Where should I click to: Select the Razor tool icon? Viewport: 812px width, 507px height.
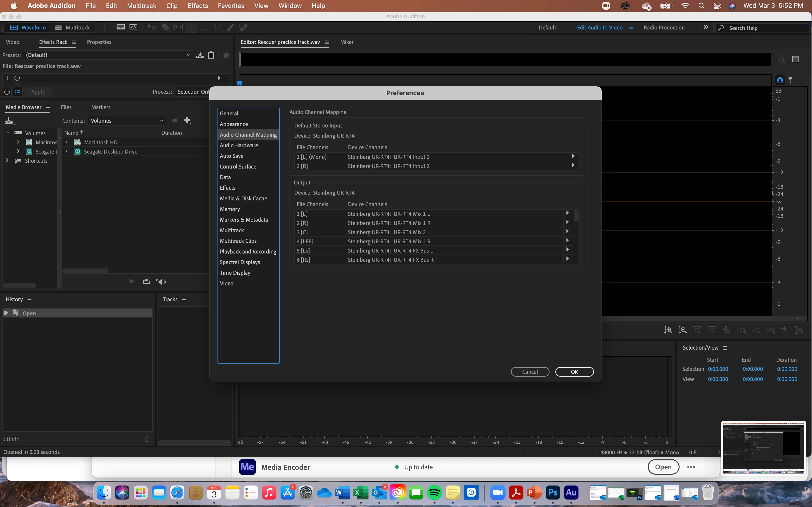coord(165,27)
